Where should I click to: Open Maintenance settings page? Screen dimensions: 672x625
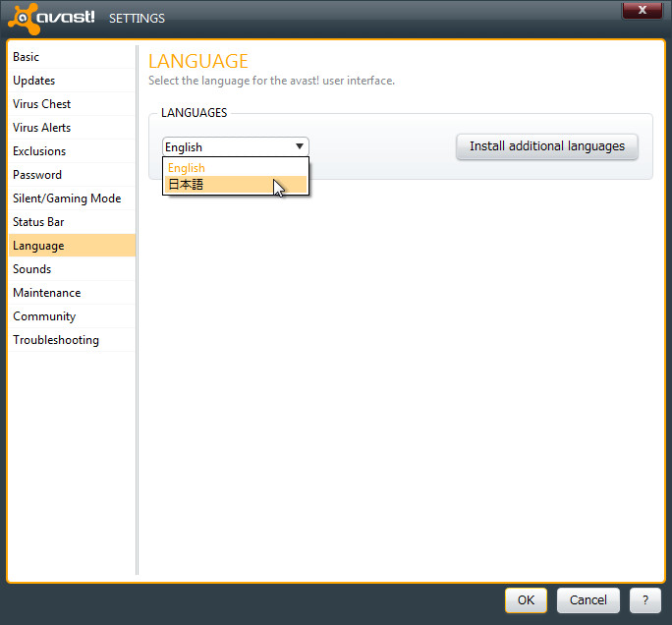coord(72,293)
